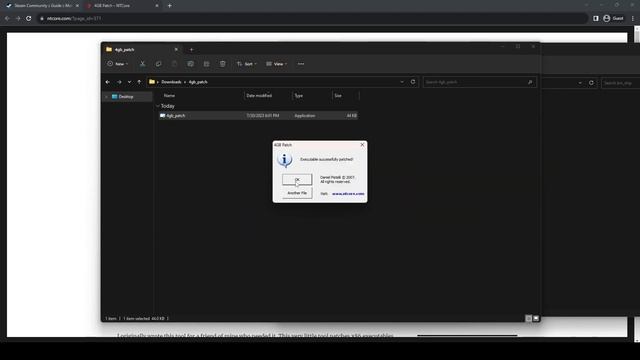Refresh the 4gb_patch folder

[413, 82]
